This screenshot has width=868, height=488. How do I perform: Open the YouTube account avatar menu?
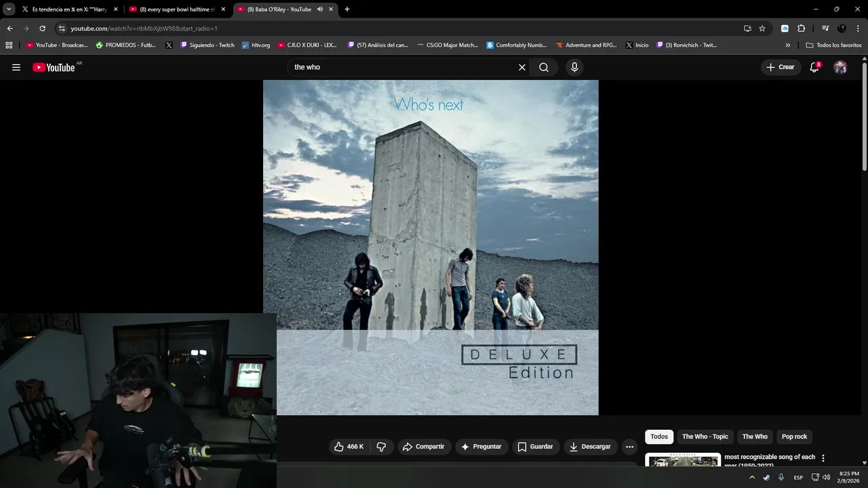coord(840,67)
